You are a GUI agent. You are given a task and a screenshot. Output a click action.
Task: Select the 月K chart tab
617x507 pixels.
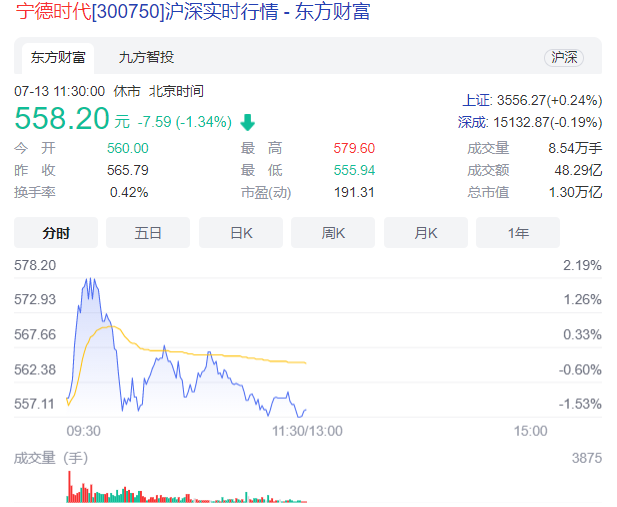426,233
